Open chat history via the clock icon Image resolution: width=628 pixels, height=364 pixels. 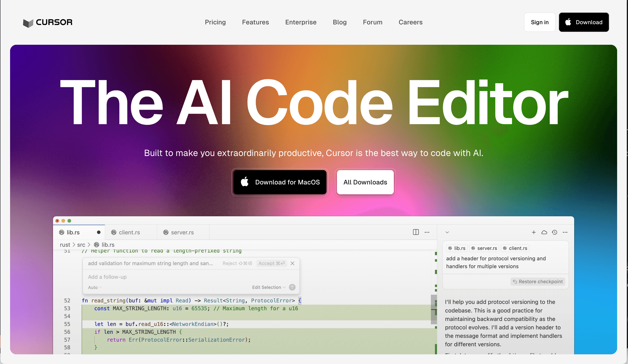click(555, 232)
